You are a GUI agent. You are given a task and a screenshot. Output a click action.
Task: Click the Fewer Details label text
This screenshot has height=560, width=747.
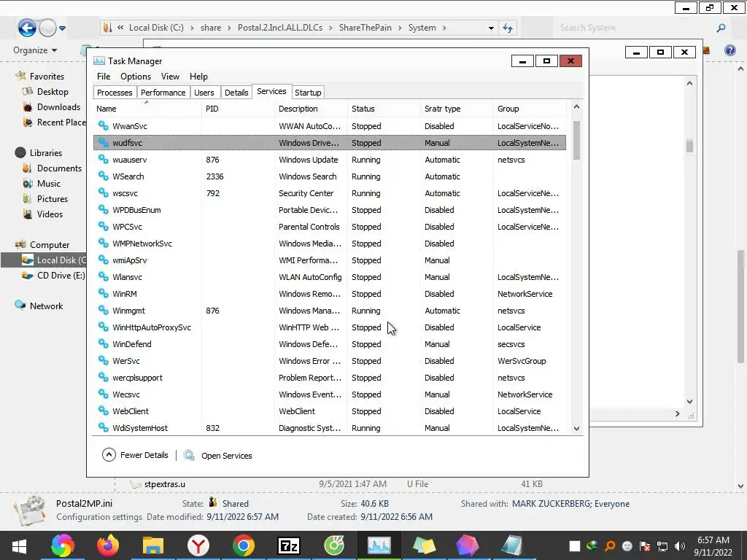[x=144, y=455]
